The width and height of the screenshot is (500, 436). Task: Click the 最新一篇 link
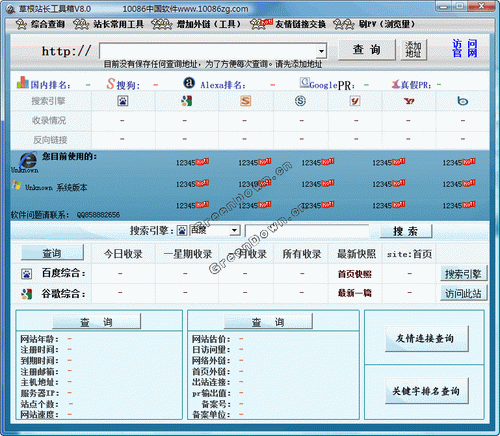click(355, 293)
